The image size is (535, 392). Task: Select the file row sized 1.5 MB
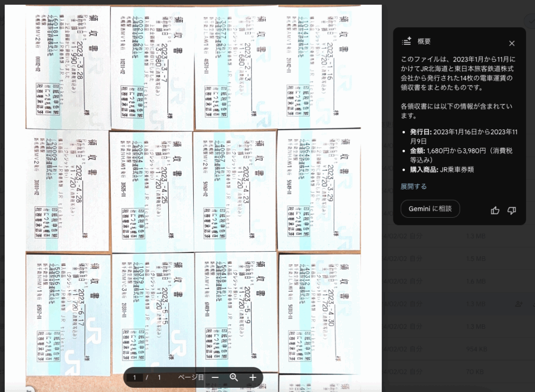point(475,259)
